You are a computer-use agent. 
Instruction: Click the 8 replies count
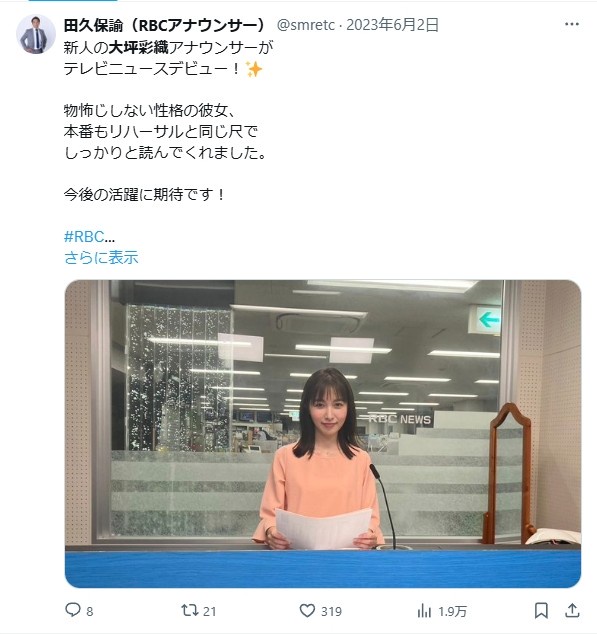click(90, 611)
